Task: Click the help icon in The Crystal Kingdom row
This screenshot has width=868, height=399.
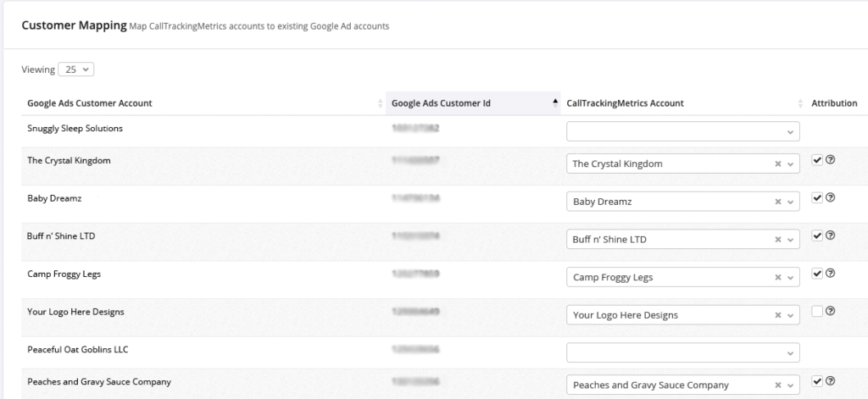Action: pos(831,160)
